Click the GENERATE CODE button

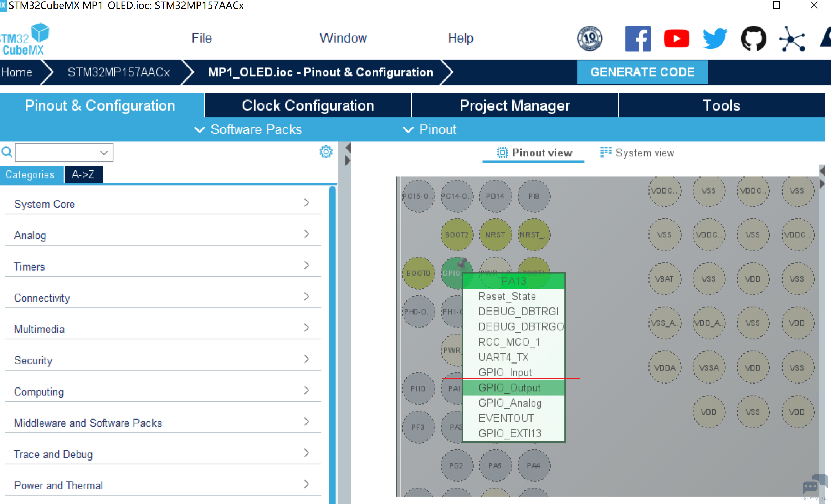click(642, 72)
